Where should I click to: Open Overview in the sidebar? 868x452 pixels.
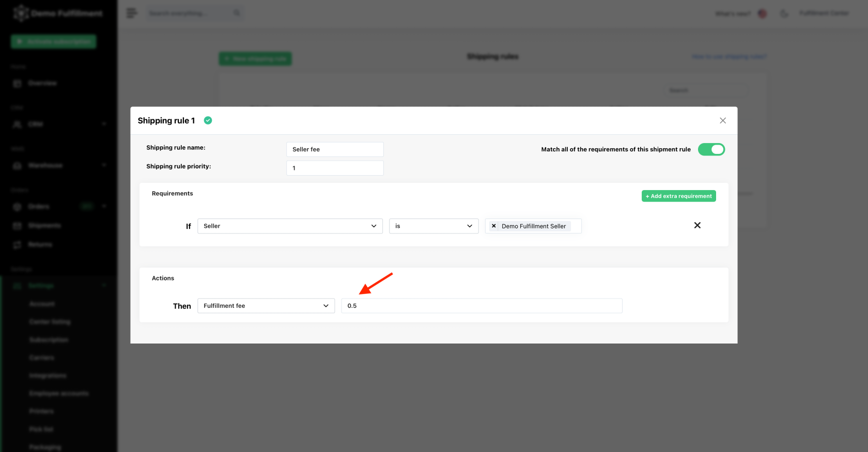42,83
